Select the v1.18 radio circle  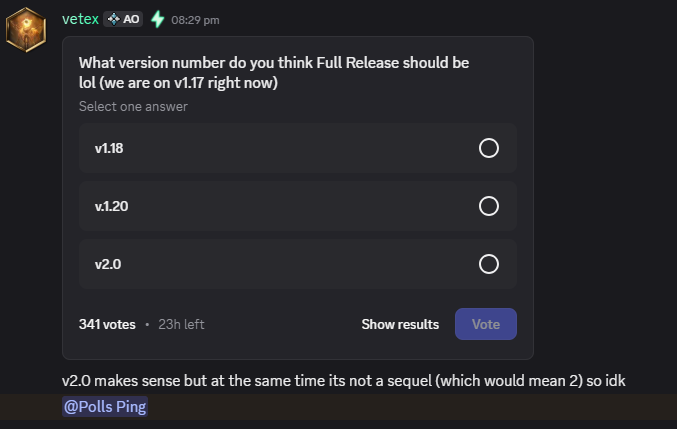pyautogui.click(x=489, y=148)
